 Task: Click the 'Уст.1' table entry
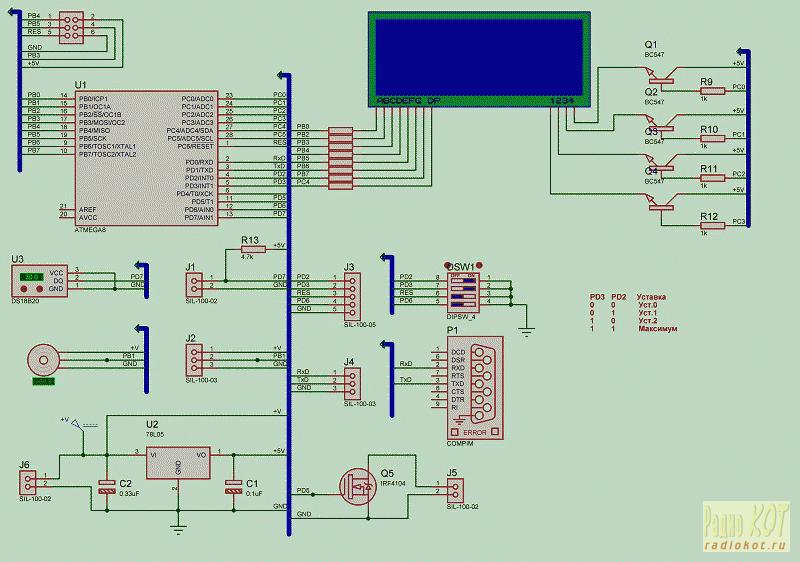coord(647,313)
